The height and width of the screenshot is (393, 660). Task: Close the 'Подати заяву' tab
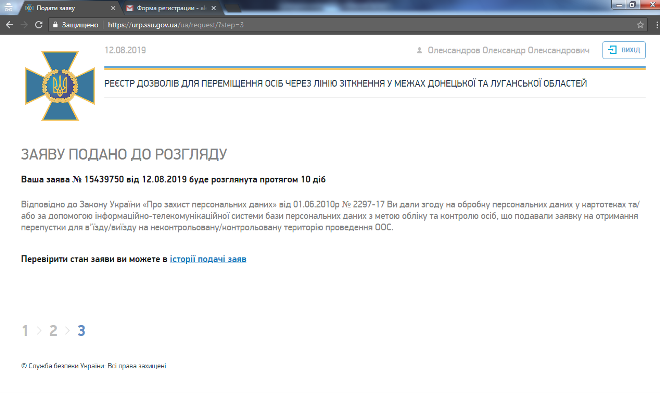pos(113,8)
